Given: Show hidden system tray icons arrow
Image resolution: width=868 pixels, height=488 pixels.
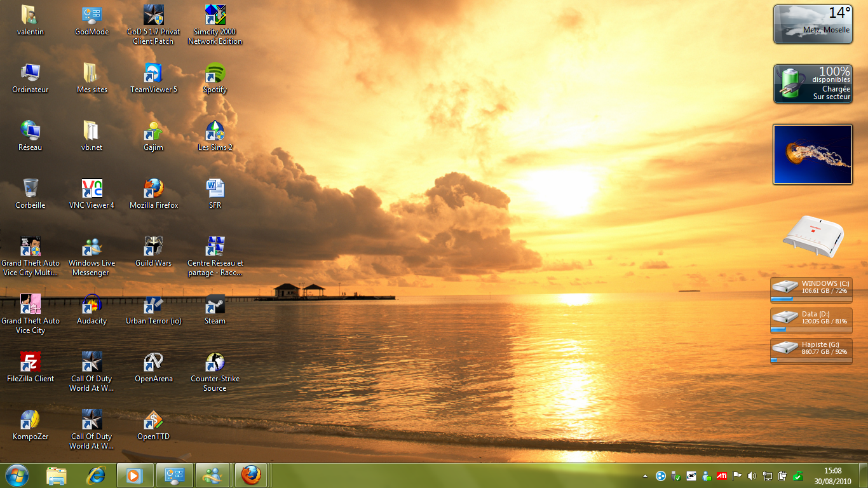Looking at the screenshot, I should coord(646,475).
